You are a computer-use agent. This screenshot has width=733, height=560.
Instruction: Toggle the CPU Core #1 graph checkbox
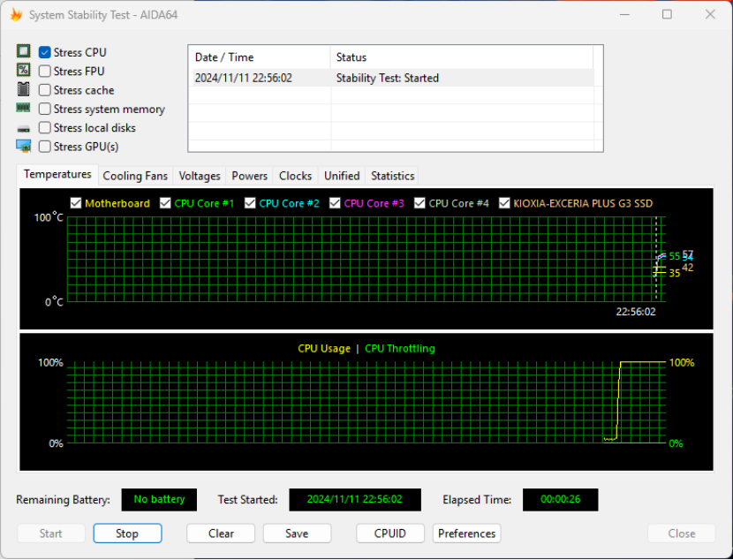[165, 203]
